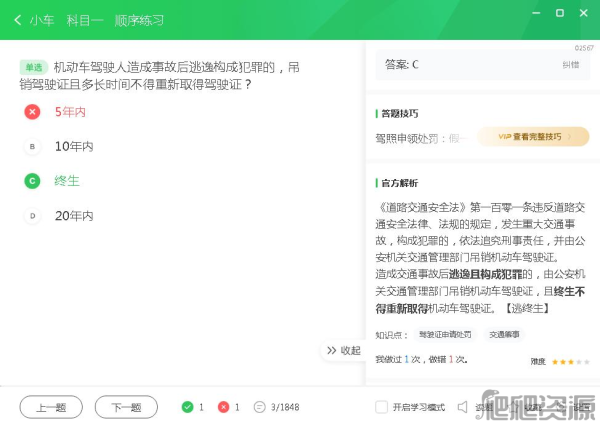600x427 pixels.
Task: Enable the 开启学习模式 checkbox
Action: coord(382,407)
